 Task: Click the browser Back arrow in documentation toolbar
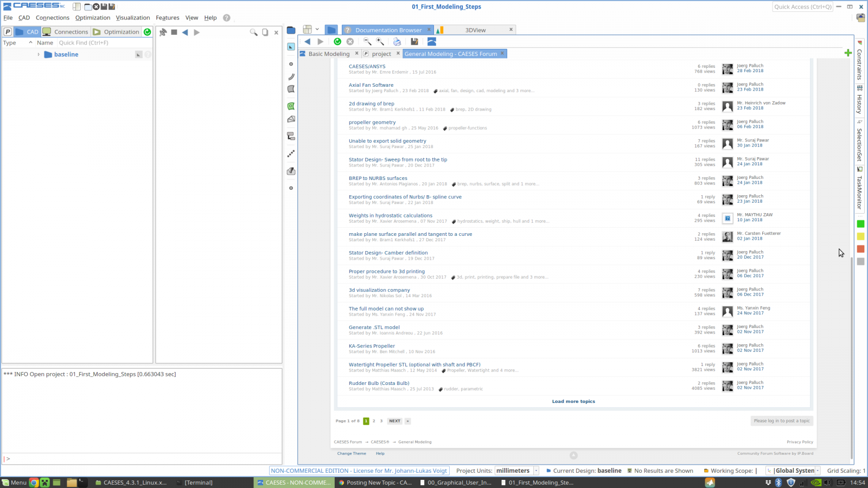click(x=308, y=42)
